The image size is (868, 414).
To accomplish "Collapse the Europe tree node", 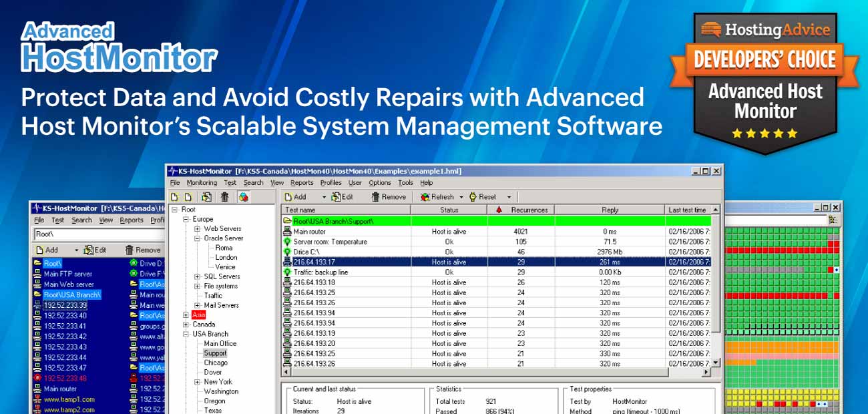I will (186, 219).
